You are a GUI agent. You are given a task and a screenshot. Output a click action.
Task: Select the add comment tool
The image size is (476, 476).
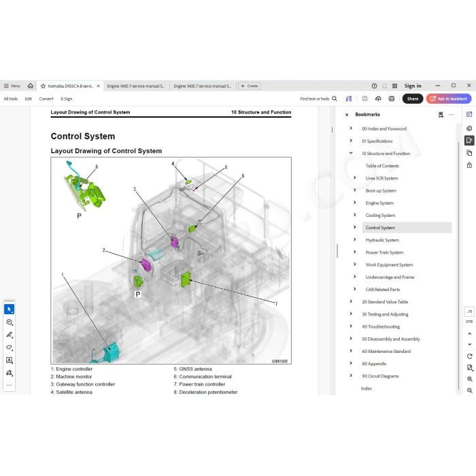click(x=9, y=322)
